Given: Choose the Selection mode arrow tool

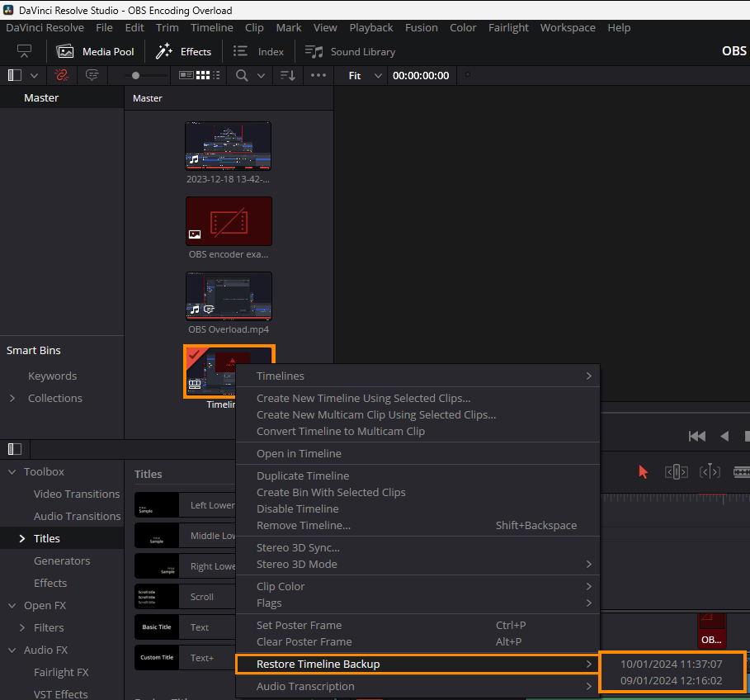Looking at the screenshot, I should click(643, 472).
